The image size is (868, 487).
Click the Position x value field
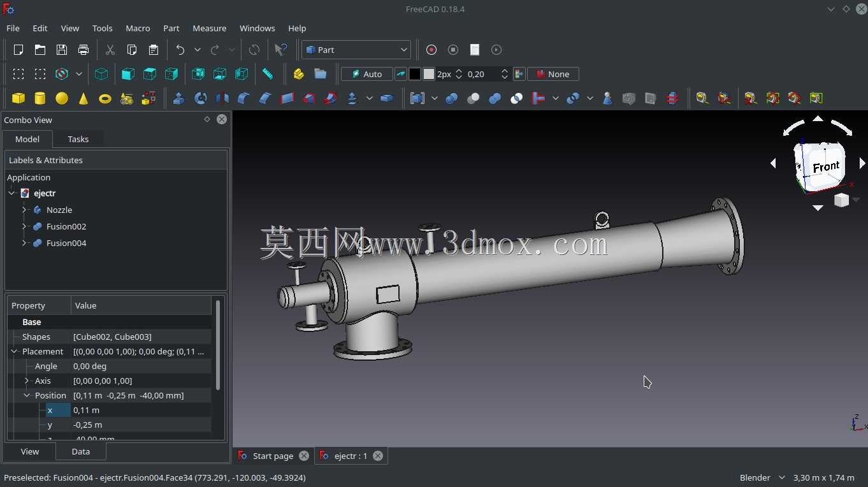[x=141, y=410]
